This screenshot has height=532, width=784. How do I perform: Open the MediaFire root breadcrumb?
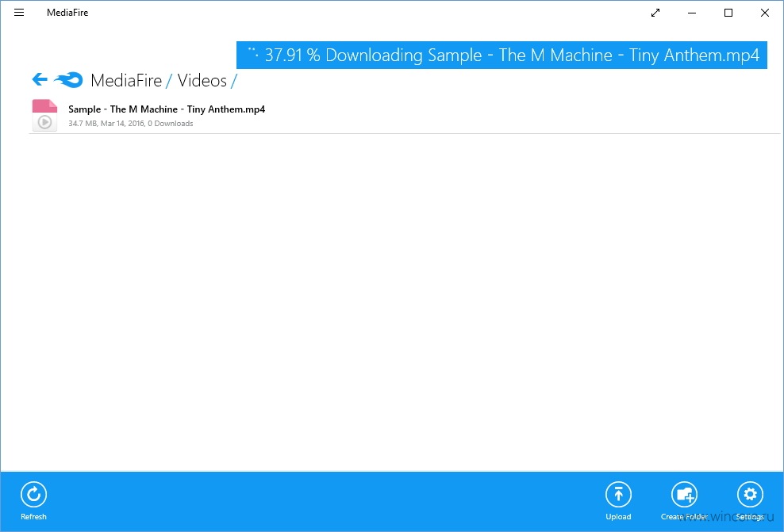(126, 80)
